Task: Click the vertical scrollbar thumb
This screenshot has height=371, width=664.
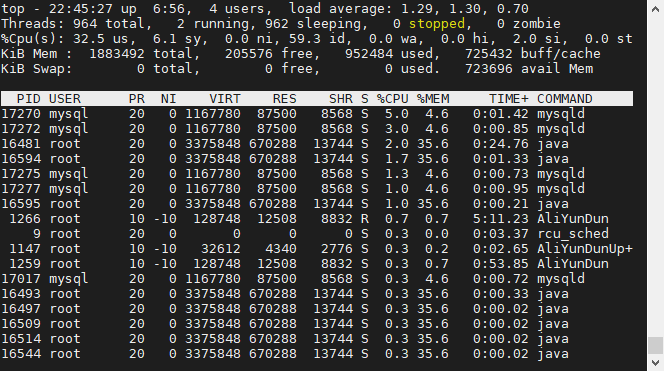Action: pyautogui.click(x=655, y=345)
